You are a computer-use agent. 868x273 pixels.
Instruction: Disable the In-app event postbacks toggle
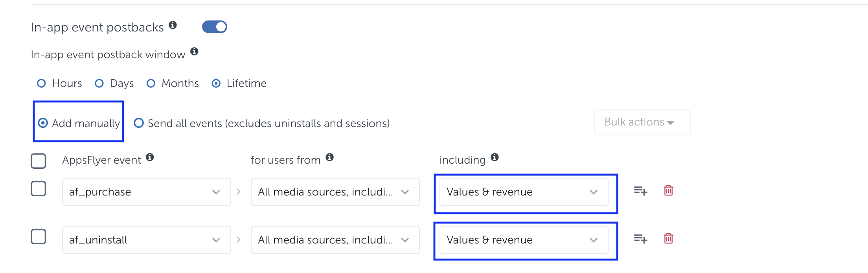[215, 27]
